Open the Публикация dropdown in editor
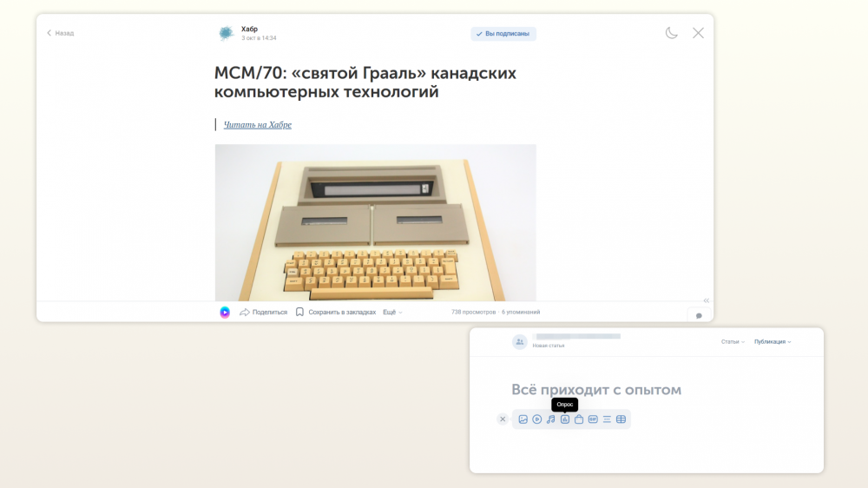 (x=773, y=342)
